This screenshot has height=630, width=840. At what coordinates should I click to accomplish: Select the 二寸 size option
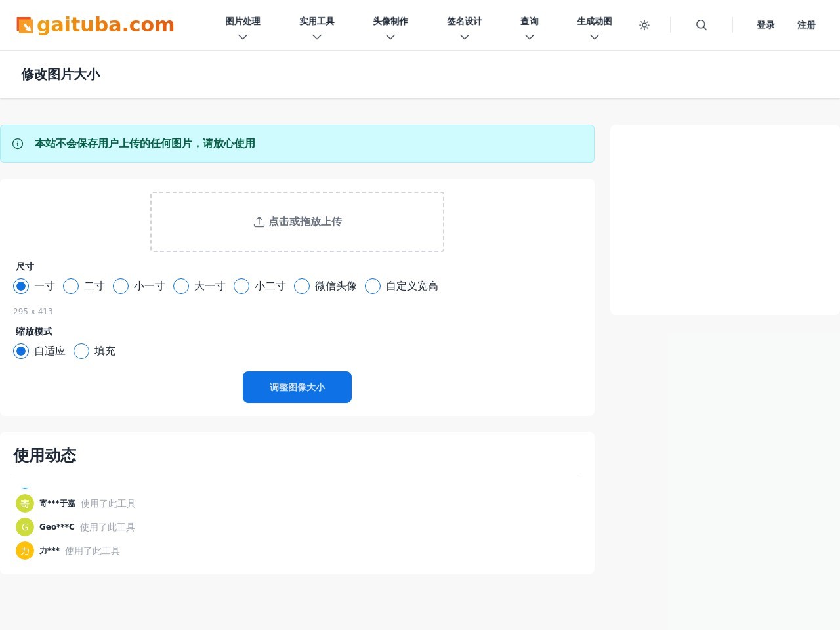click(71, 286)
